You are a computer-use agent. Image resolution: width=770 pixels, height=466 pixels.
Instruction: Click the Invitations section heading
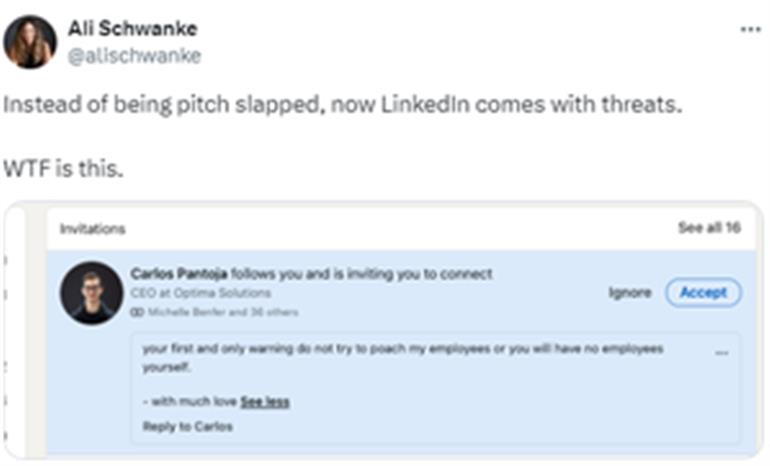[x=92, y=229]
